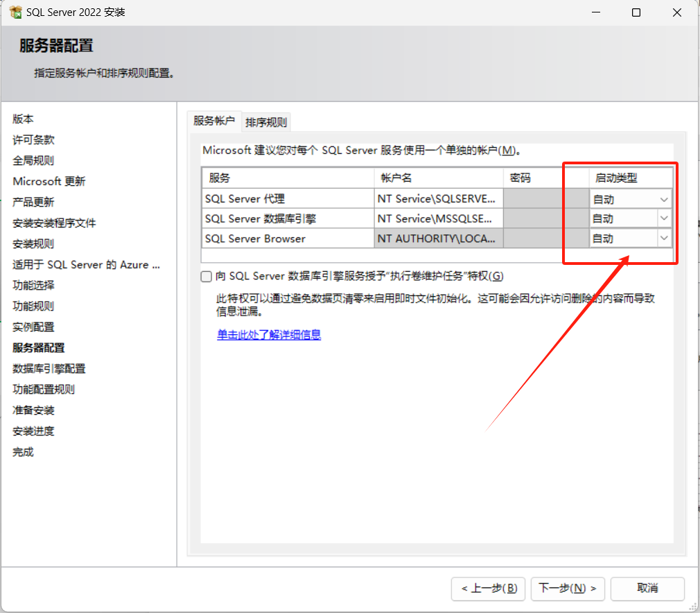This screenshot has height=613, width=700.
Task: Click the 下一步 button
Action: coord(568,589)
